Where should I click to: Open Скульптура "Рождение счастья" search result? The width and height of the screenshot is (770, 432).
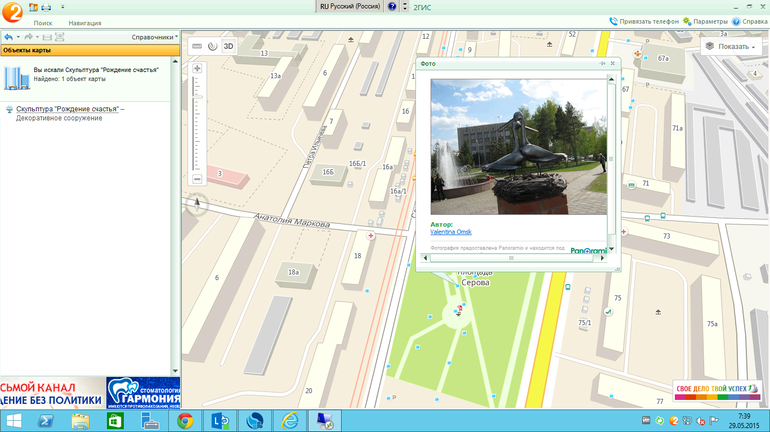67,108
